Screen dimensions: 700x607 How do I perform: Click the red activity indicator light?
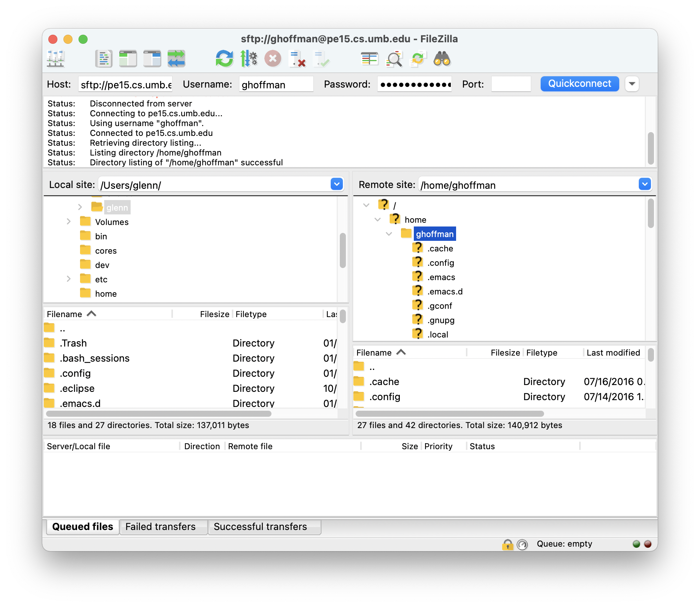(648, 544)
